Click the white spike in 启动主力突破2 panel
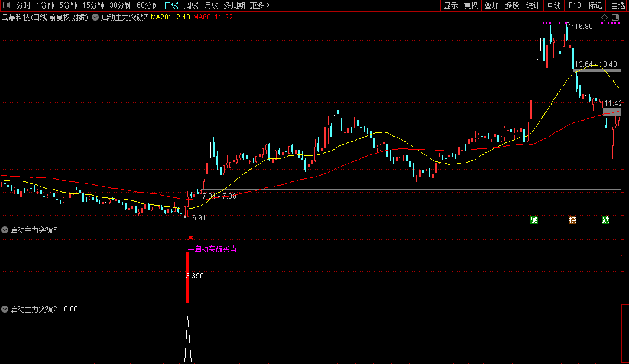Viewport: 629px width, 364px height. tap(188, 339)
